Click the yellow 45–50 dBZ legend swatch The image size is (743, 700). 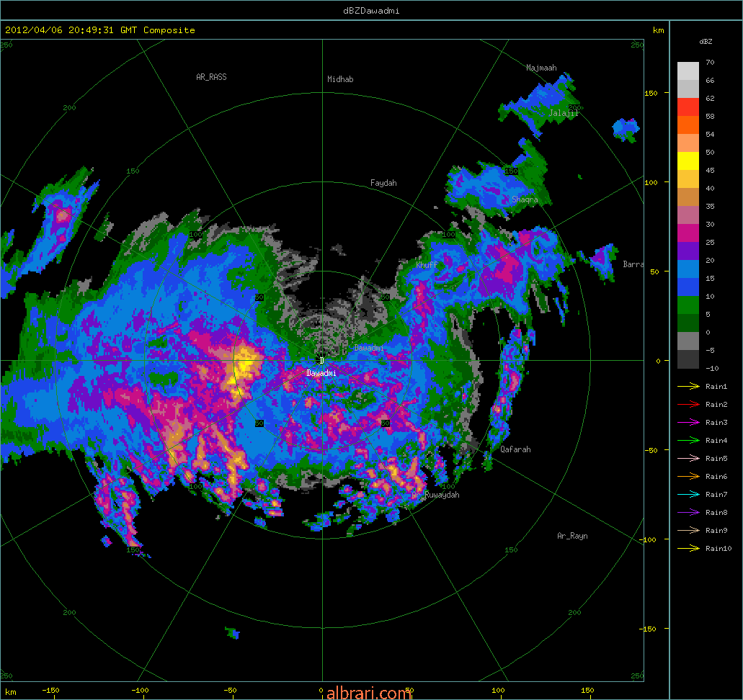click(688, 161)
